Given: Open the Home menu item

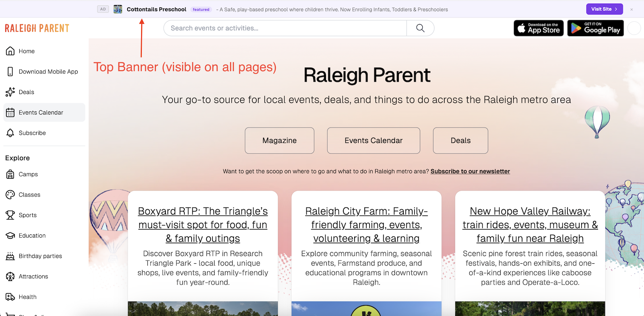Looking at the screenshot, I should [x=44, y=51].
